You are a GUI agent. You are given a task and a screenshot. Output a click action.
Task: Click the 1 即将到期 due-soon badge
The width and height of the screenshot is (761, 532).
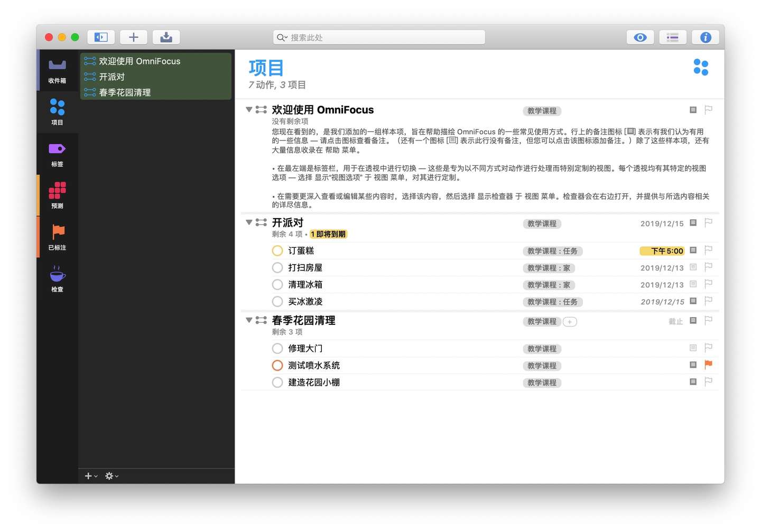328,234
